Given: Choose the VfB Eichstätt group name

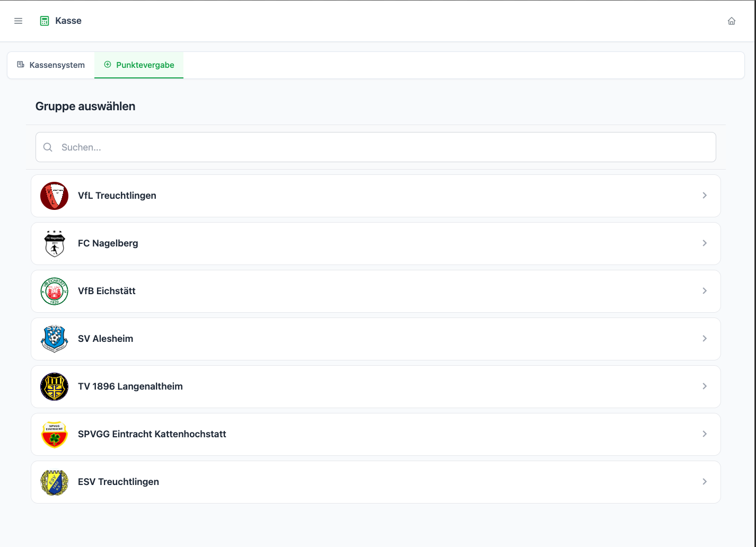Looking at the screenshot, I should point(107,291).
